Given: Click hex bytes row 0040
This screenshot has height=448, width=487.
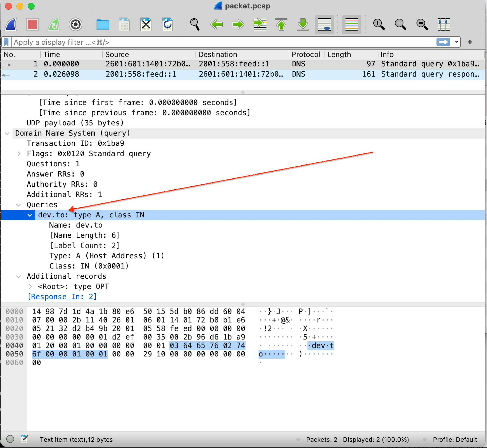Looking at the screenshot, I should pyautogui.click(x=138, y=345).
